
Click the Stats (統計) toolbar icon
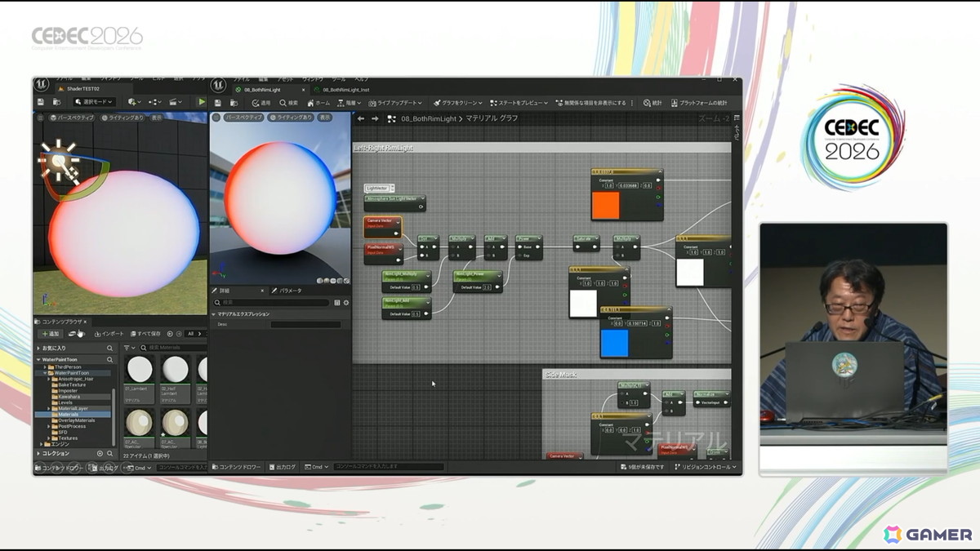652,103
